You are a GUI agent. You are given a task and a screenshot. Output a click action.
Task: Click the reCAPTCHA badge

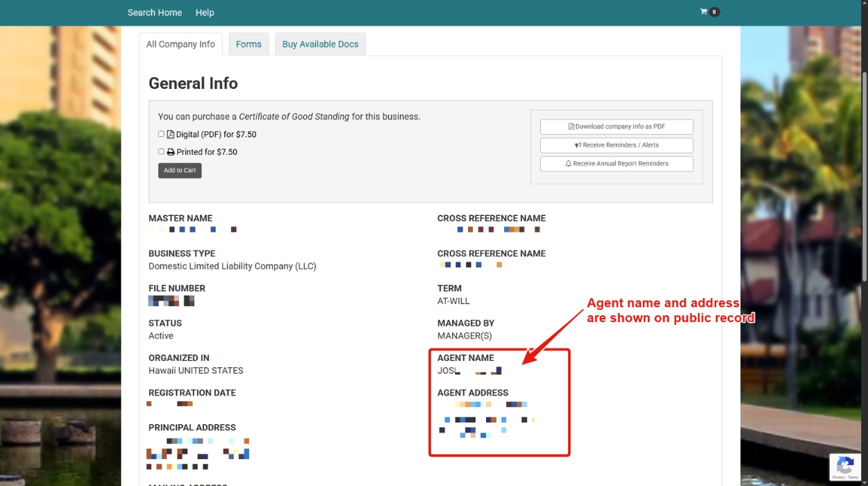point(845,467)
